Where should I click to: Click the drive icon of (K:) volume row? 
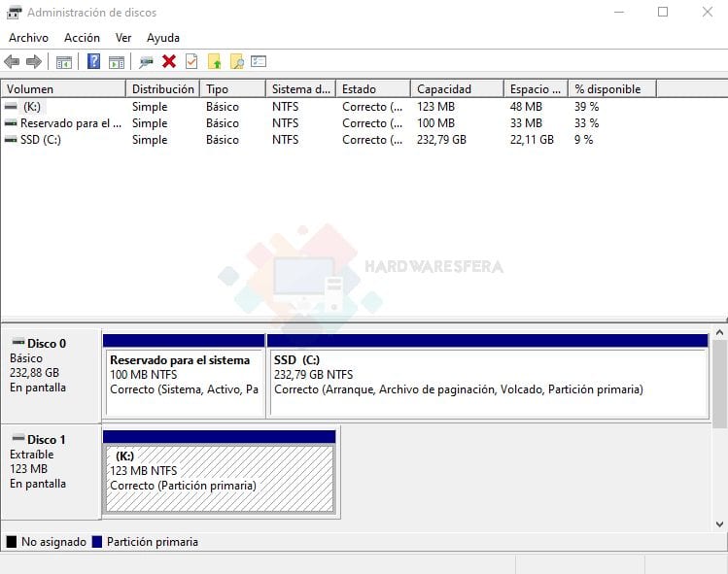tap(11, 107)
